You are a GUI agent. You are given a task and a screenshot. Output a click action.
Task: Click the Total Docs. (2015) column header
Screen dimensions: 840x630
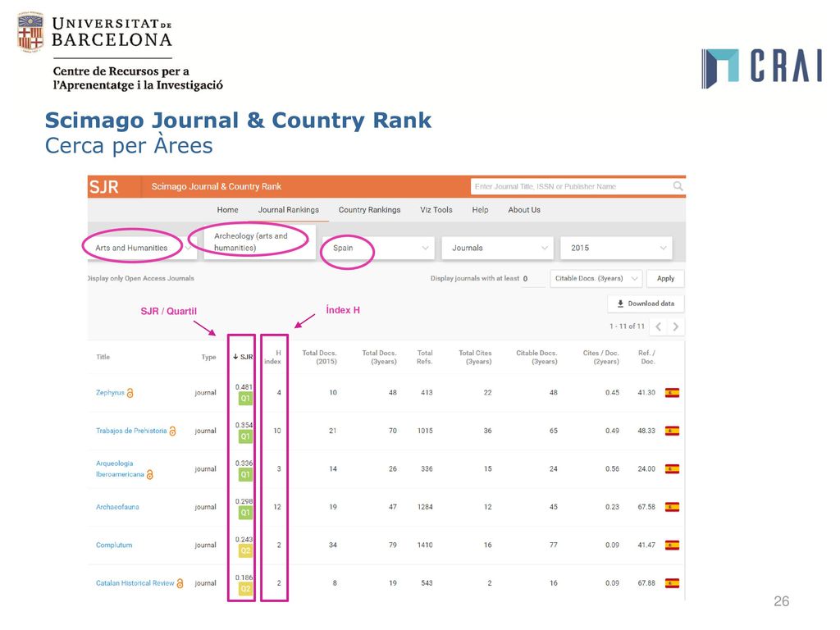click(x=319, y=358)
